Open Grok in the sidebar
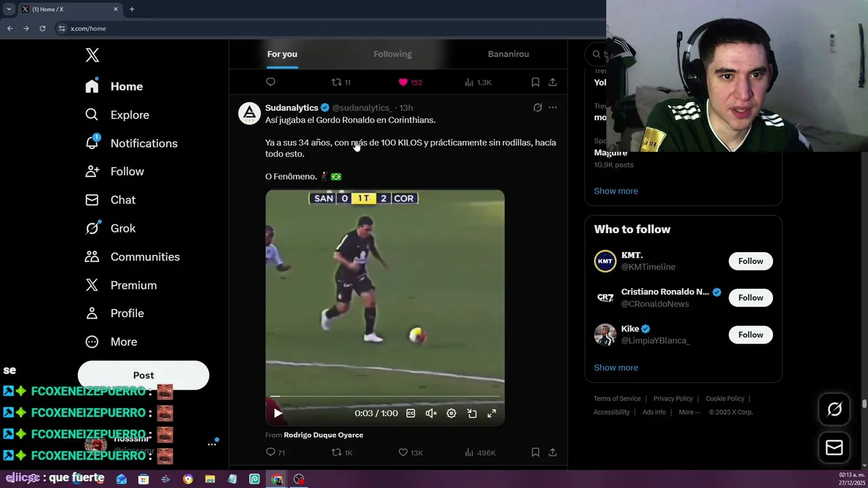 110,228
